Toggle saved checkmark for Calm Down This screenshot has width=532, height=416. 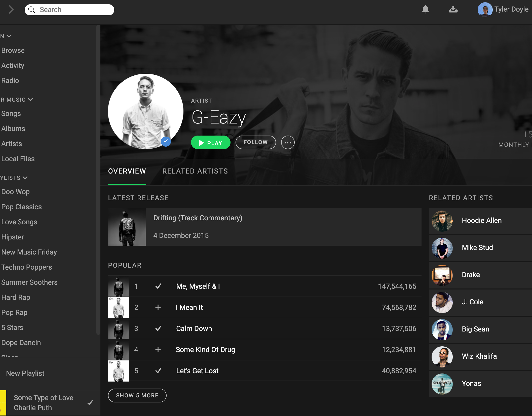tap(158, 328)
